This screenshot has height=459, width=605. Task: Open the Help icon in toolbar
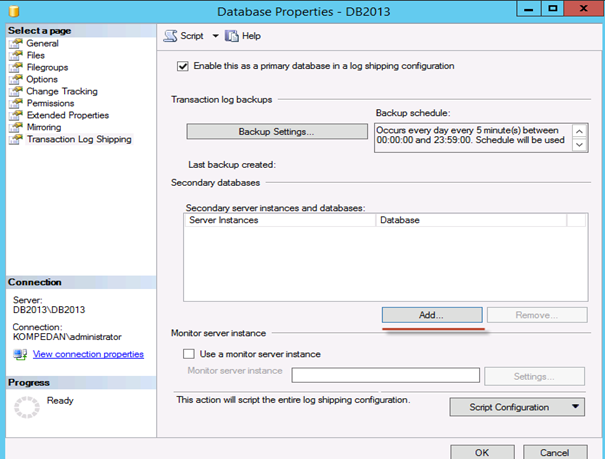click(x=232, y=36)
